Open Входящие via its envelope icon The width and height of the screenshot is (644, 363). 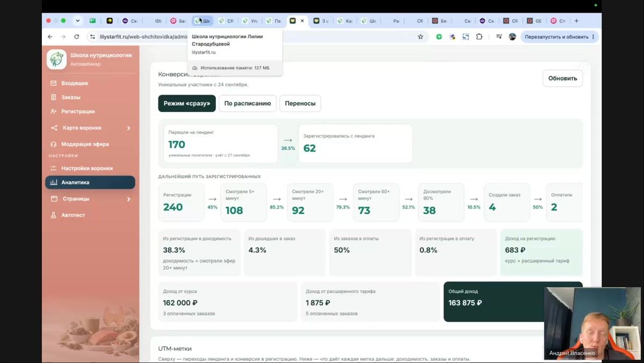[53, 83]
